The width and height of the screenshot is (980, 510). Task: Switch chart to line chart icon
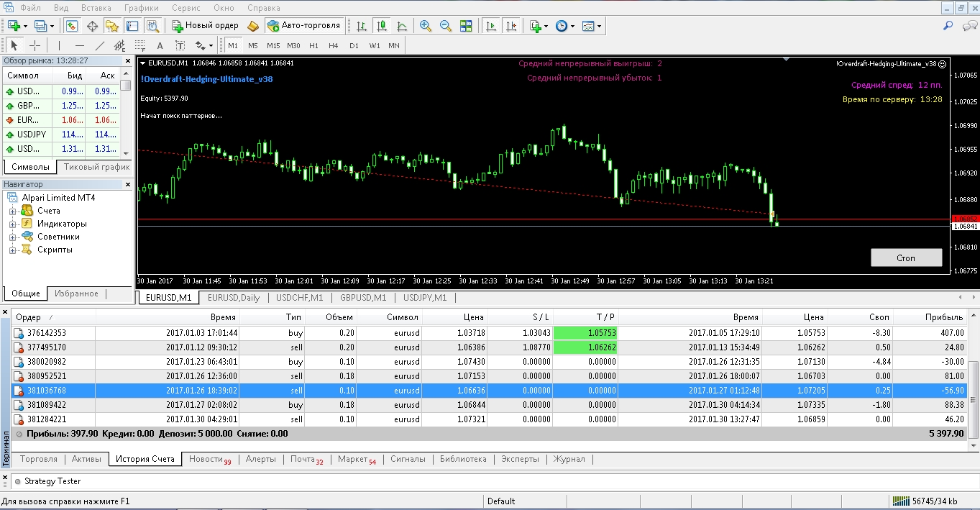402,26
